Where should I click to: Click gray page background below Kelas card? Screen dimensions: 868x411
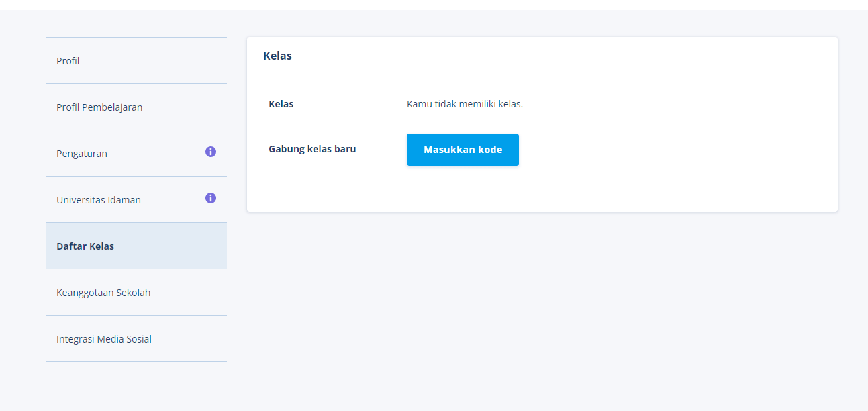pyautogui.click(x=542, y=309)
